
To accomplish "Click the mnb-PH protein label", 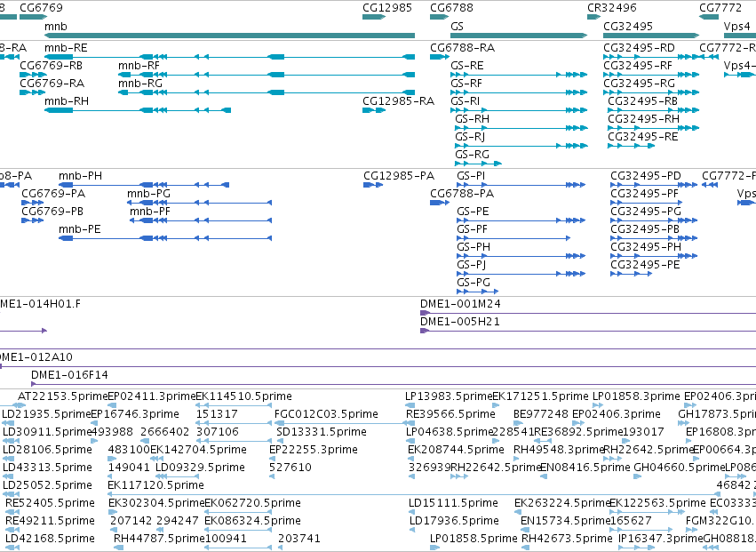I will click(x=81, y=176).
